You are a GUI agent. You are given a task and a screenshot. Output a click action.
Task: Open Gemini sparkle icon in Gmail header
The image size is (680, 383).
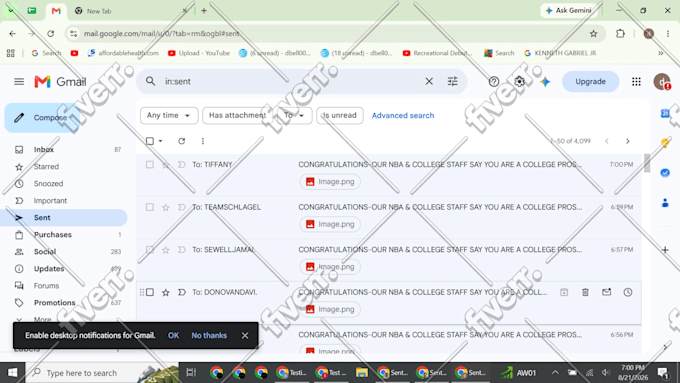pyautogui.click(x=545, y=82)
